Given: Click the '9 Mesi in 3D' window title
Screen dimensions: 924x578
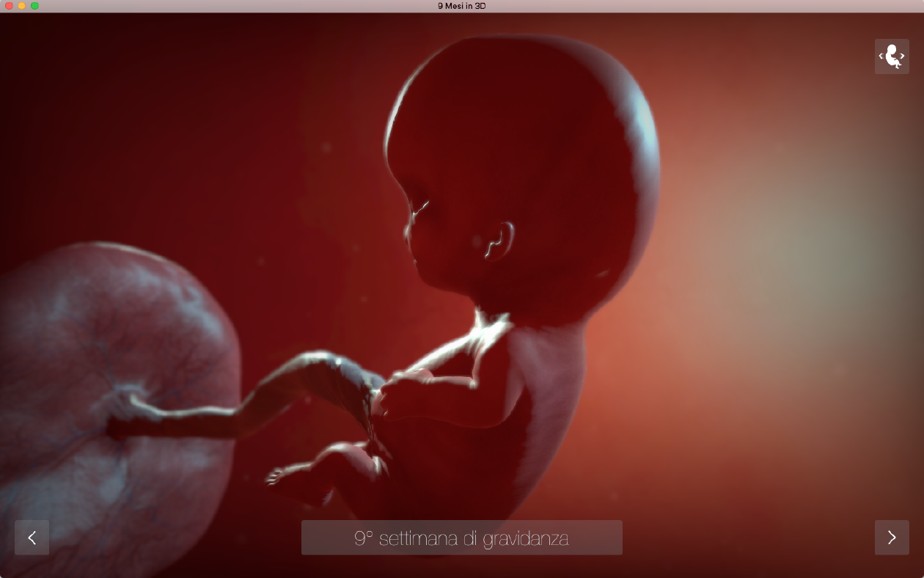Looking at the screenshot, I should click(x=462, y=6).
